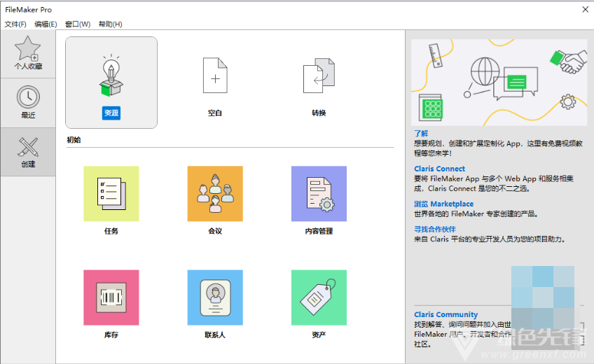Click the 资产 label text
Viewport: 594px width, 364px height.
[319, 335]
